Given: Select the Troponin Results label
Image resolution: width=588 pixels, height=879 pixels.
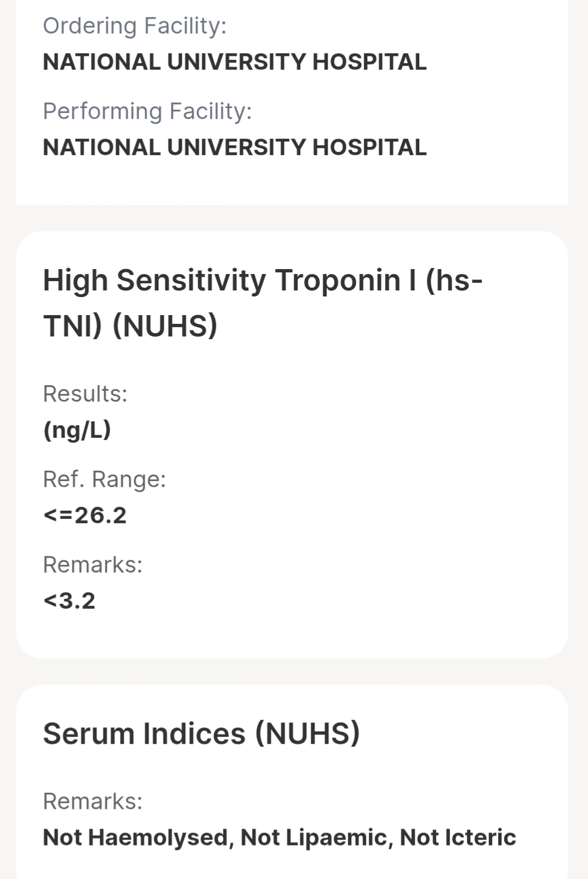Looking at the screenshot, I should click(85, 393).
